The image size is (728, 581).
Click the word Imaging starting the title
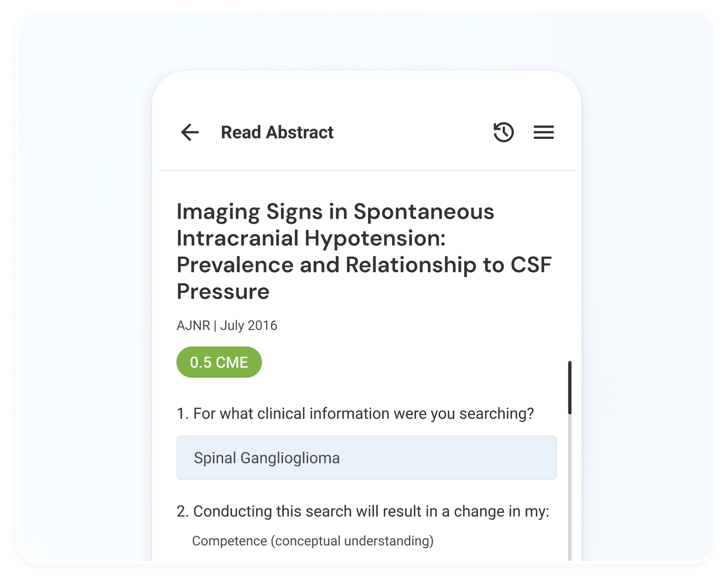[218, 211]
